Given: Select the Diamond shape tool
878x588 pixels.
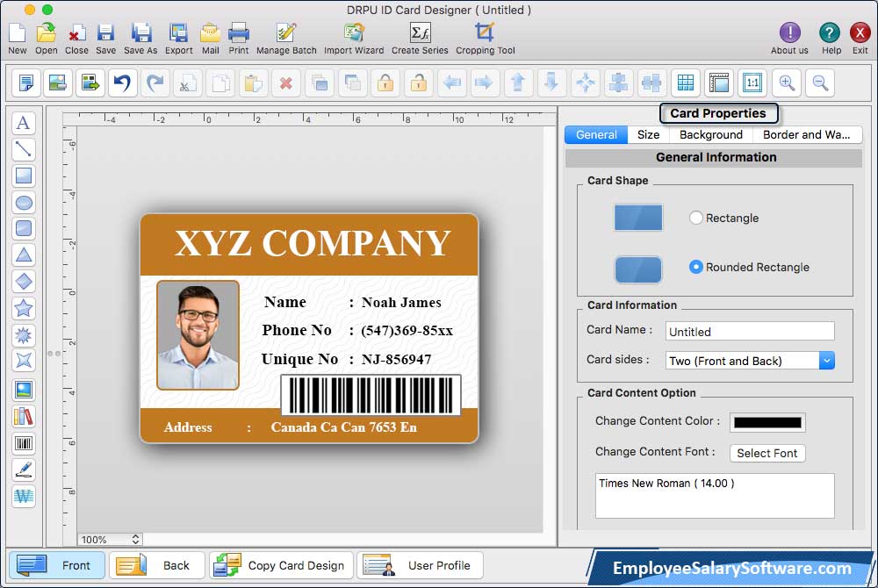Looking at the screenshot, I should coord(24,282).
